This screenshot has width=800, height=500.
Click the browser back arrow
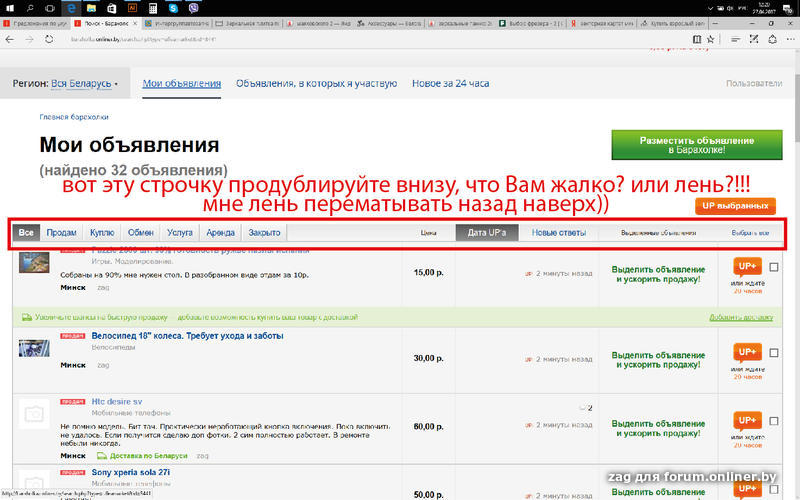[10, 39]
